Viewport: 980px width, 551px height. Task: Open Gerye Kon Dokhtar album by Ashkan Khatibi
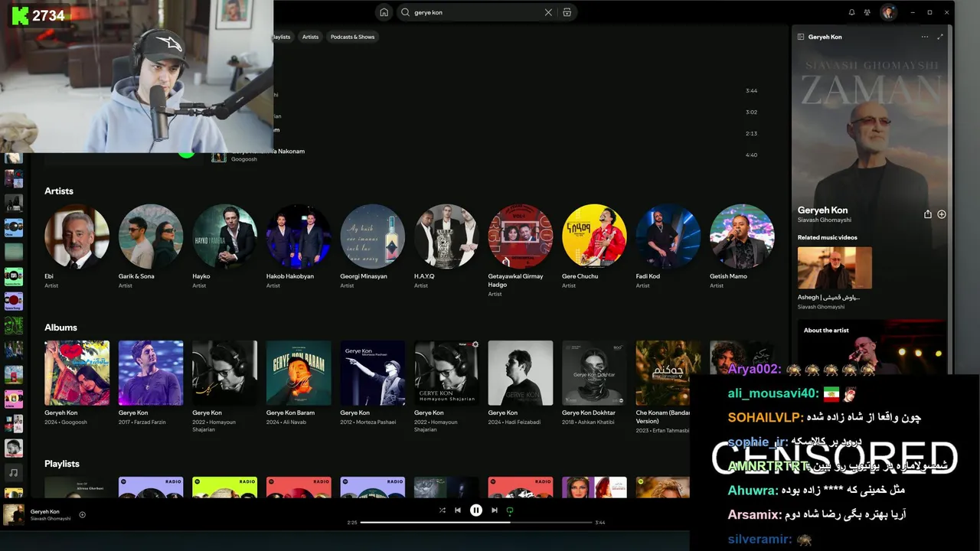click(x=594, y=373)
